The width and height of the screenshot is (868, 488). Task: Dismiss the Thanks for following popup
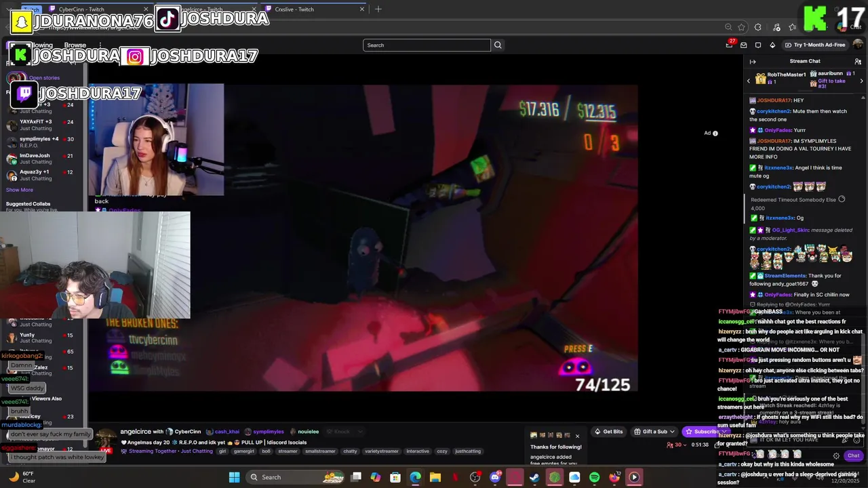click(x=577, y=436)
